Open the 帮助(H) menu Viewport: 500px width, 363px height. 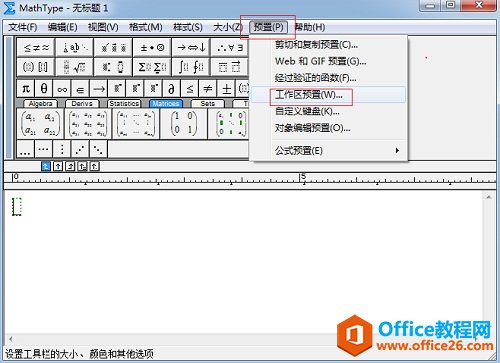pos(310,27)
